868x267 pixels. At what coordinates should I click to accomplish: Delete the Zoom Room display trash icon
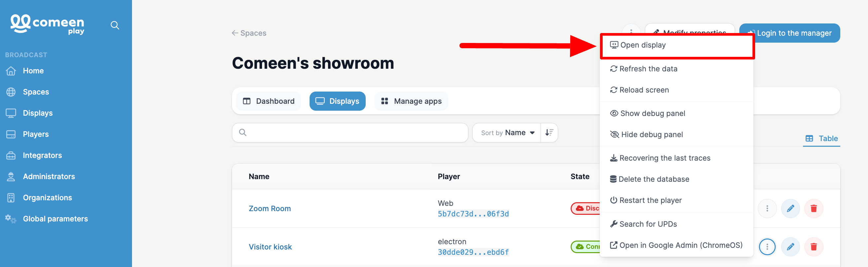[x=814, y=209]
